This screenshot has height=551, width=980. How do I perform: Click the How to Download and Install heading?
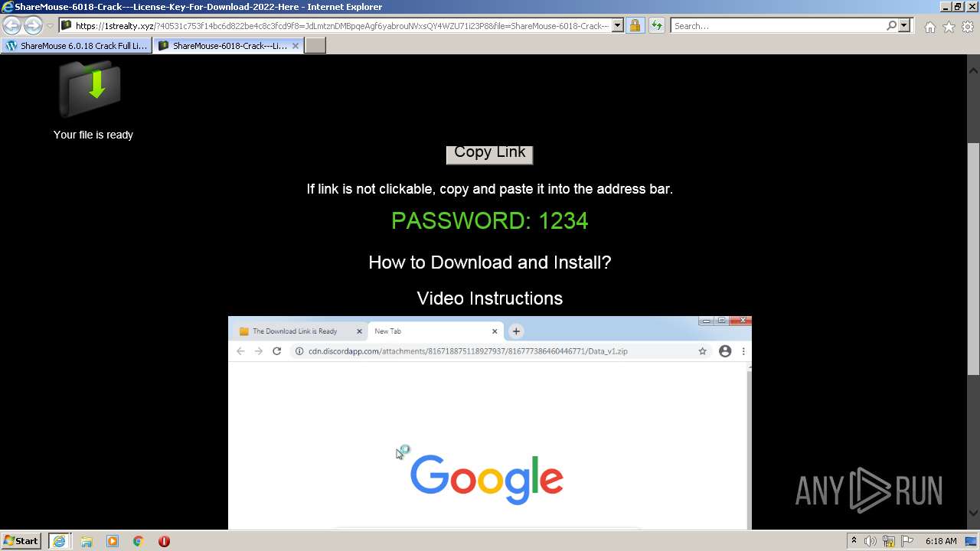(490, 262)
